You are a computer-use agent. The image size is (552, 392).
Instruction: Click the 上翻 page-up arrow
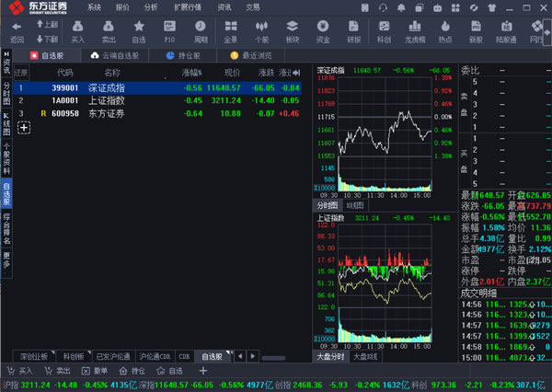(40, 24)
